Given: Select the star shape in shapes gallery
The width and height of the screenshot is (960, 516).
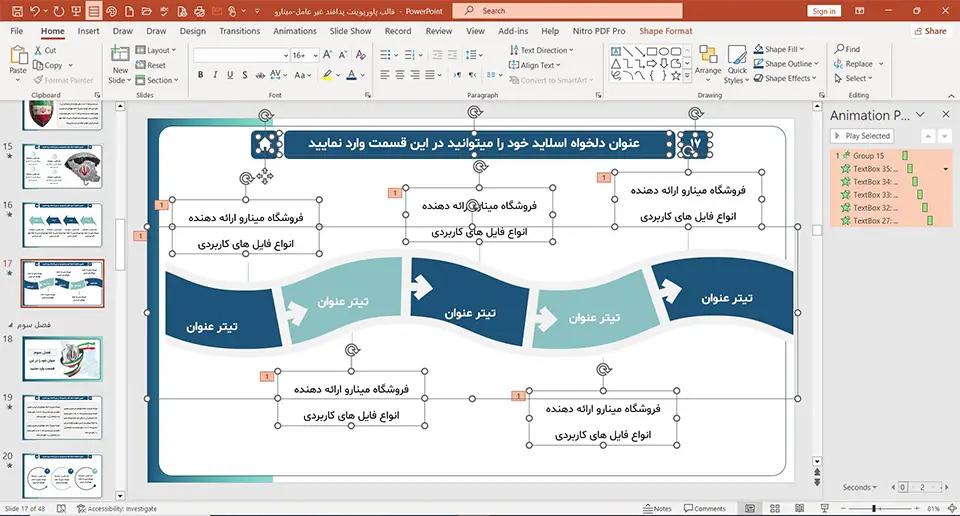Looking at the screenshot, I should pos(675,76).
